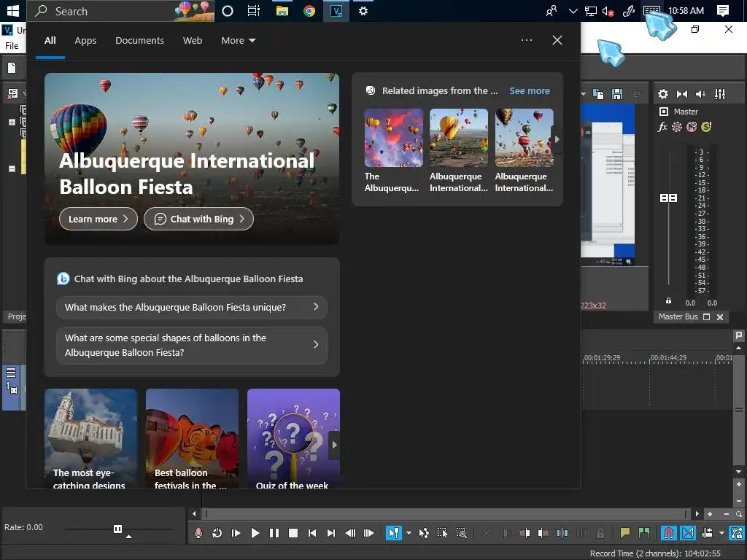The width and height of the screenshot is (747, 560).
Task: Open the edit tool dropdown arrow
Action: (409, 533)
